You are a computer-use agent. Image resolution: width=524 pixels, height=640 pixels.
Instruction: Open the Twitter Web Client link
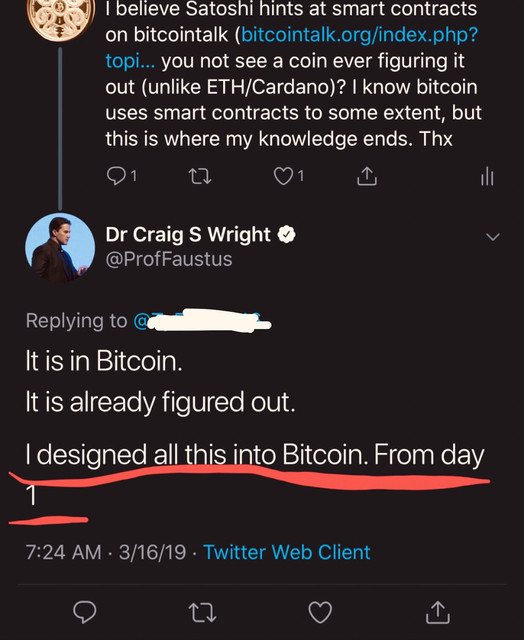point(287,552)
